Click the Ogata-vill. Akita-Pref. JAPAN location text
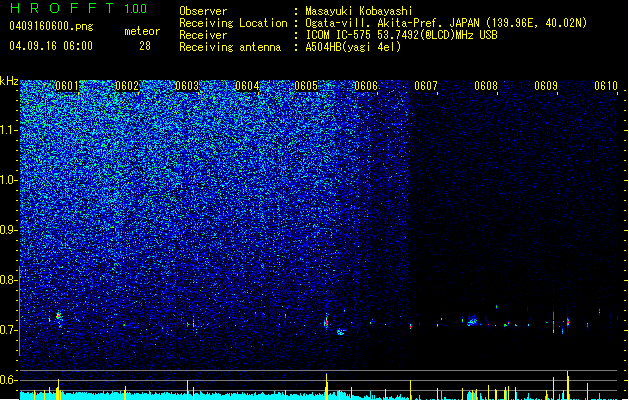Screen dimensions: 629x400 [446, 23]
